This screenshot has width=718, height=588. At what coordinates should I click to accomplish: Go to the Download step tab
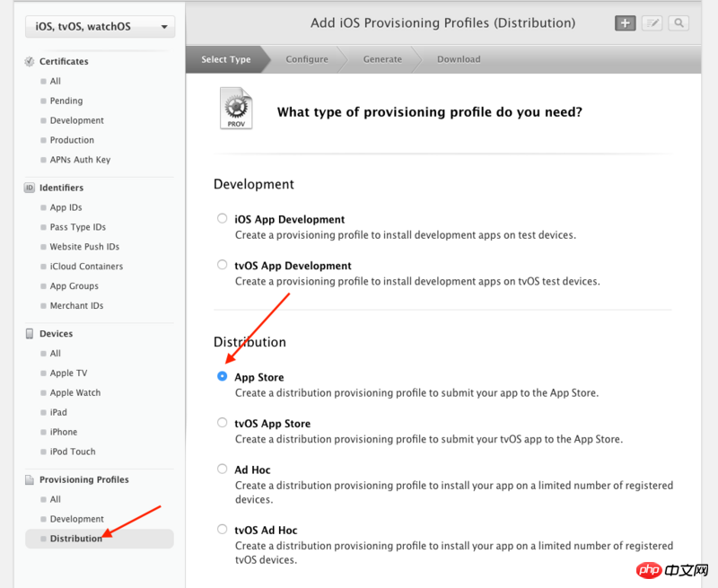[x=459, y=59]
